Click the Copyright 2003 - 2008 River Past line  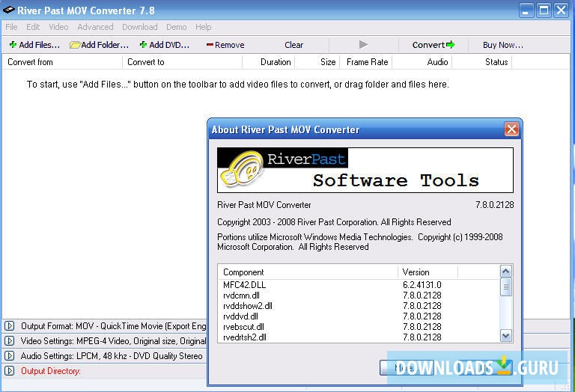334,222
